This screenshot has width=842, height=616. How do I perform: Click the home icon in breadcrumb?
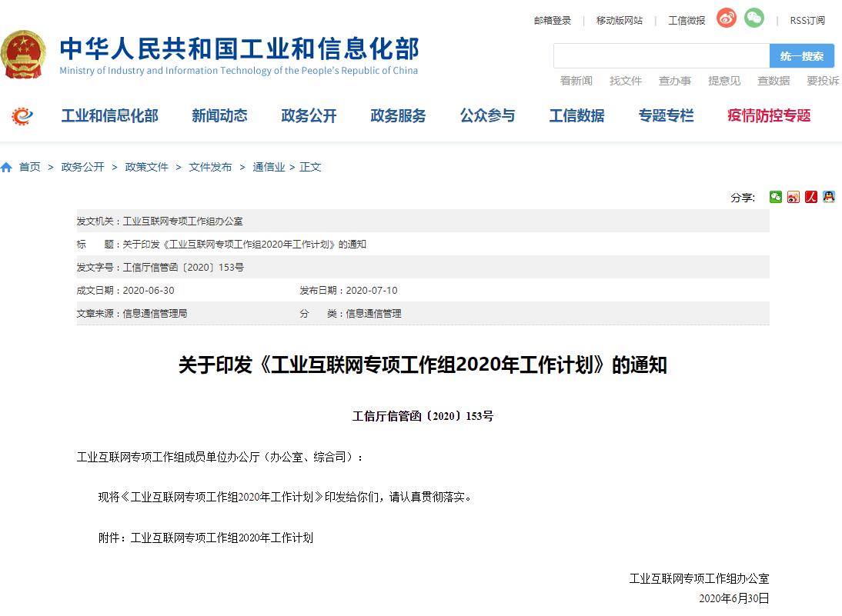pyautogui.click(x=6, y=168)
